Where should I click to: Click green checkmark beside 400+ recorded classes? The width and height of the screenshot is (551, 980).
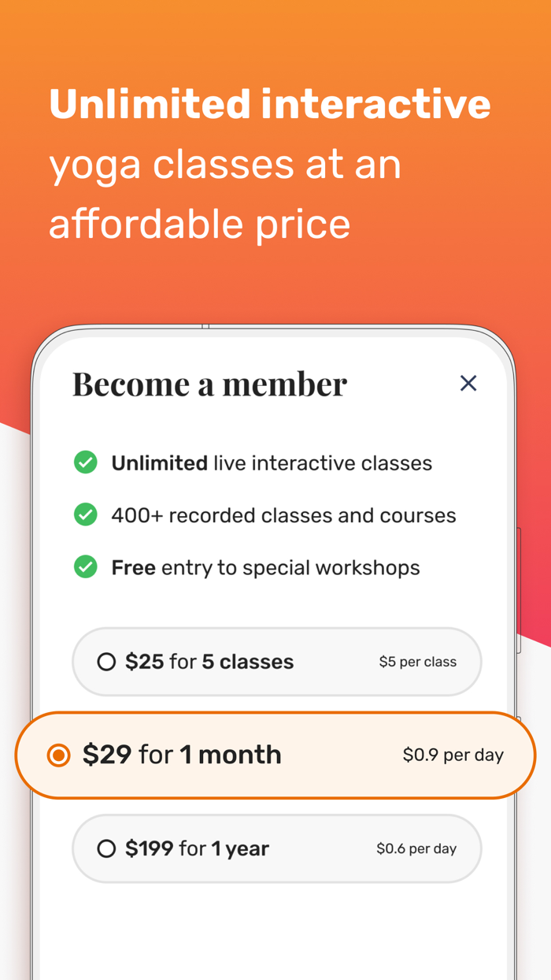click(86, 515)
